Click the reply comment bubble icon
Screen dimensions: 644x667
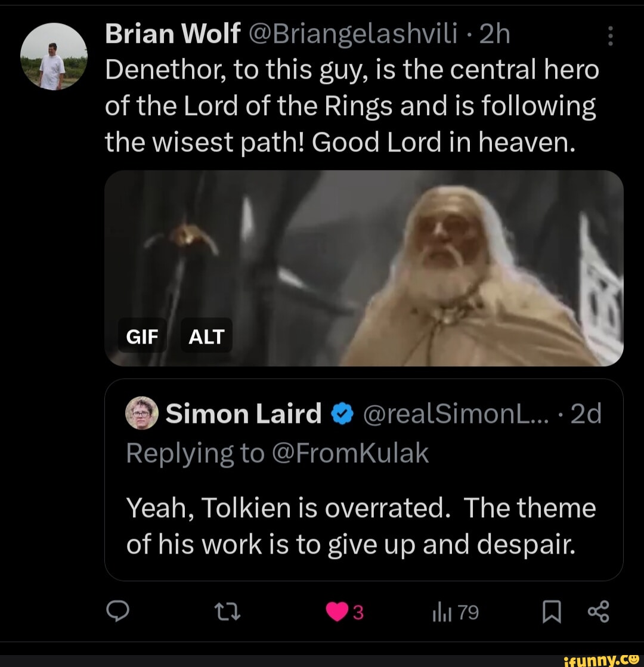pyautogui.click(x=116, y=612)
